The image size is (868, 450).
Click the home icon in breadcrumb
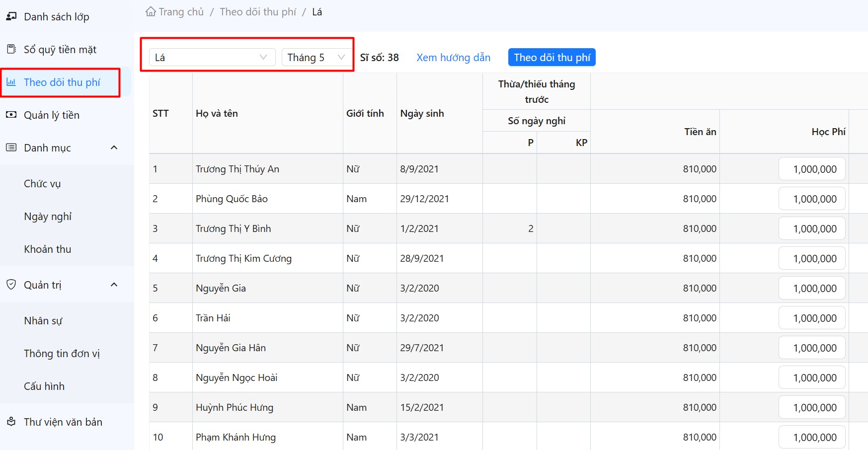tap(151, 11)
